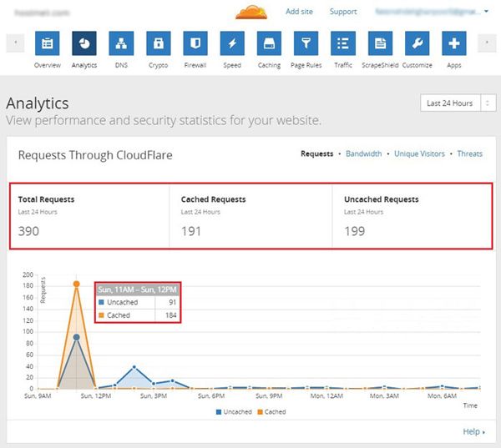Open the Crypto padlock icon
This screenshot has width=501, height=448.
pyautogui.click(x=158, y=43)
